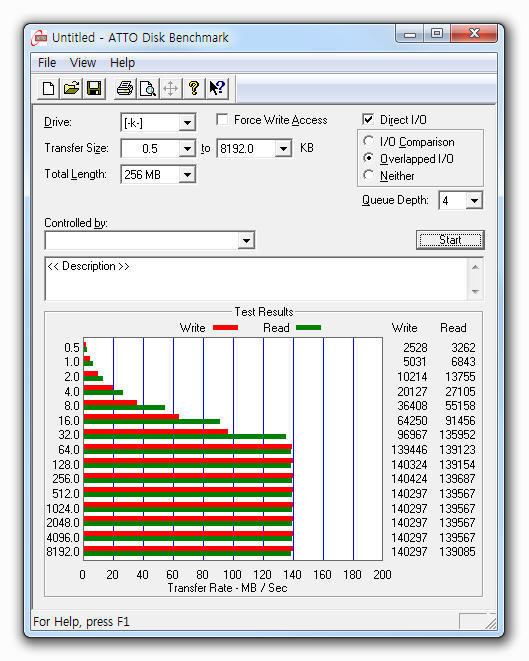This screenshot has width=529, height=661.
Task: Click the 'Transfer Rate - MB / Sec' axis label
Action: pos(227,588)
